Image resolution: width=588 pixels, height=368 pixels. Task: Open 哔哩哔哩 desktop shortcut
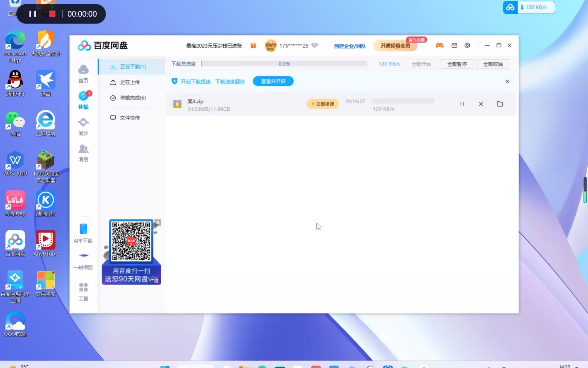click(x=15, y=204)
